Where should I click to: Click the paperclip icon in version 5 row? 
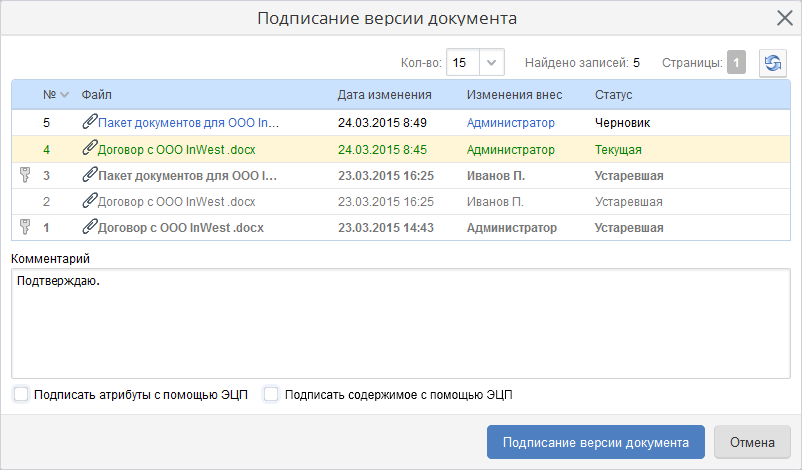pos(89,123)
